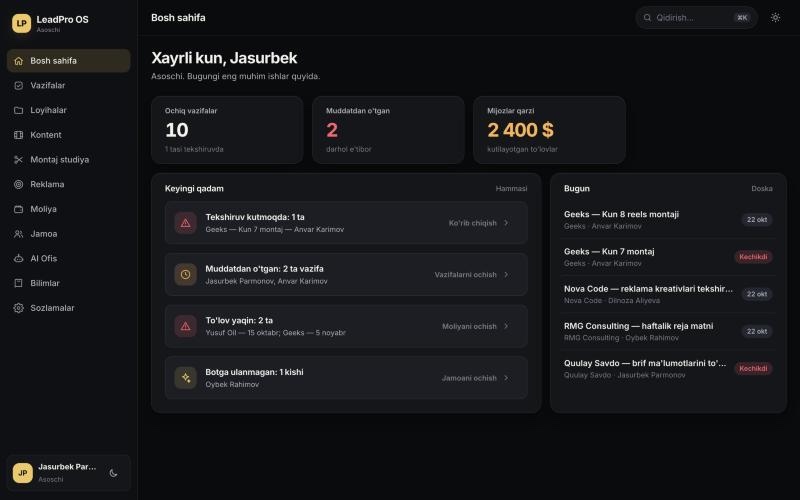
Task: Click the Hammasi link
Action: point(511,189)
